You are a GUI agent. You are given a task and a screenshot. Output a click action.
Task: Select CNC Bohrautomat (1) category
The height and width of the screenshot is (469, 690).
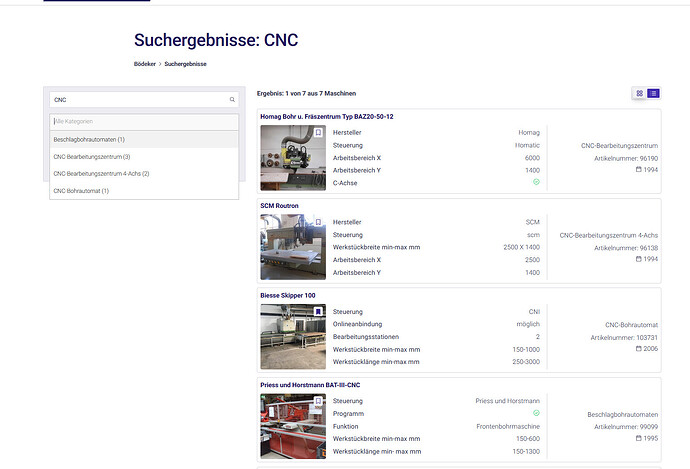pyautogui.click(x=144, y=191)
